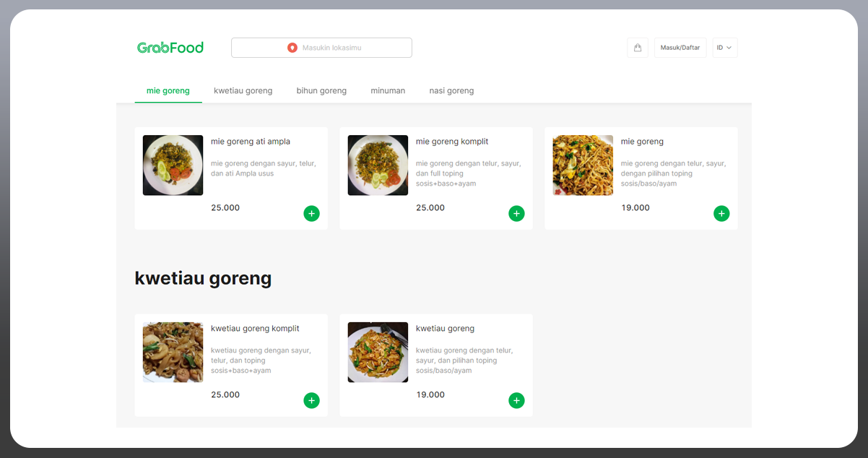
Task: Open kwetiau goreng komplit image
Action: point(173,352)
